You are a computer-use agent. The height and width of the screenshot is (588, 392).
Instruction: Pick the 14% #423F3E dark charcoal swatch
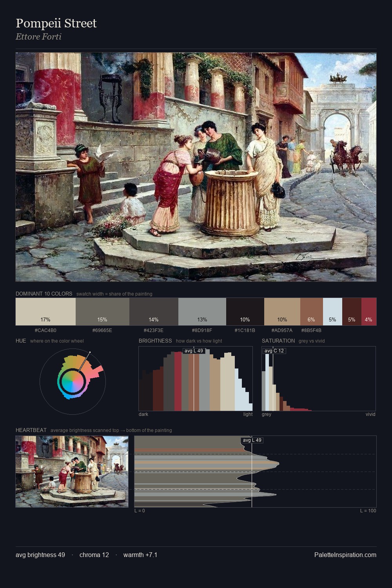[x=154, y=312]
